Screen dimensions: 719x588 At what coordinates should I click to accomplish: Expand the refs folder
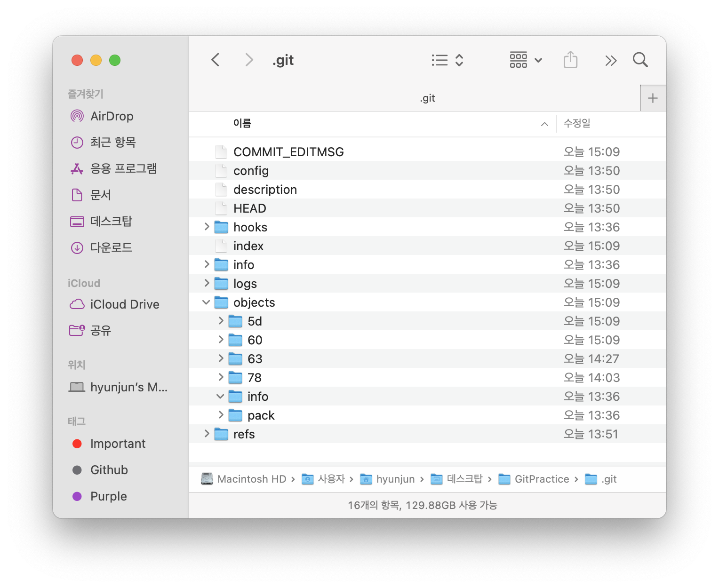click(207, 434)
